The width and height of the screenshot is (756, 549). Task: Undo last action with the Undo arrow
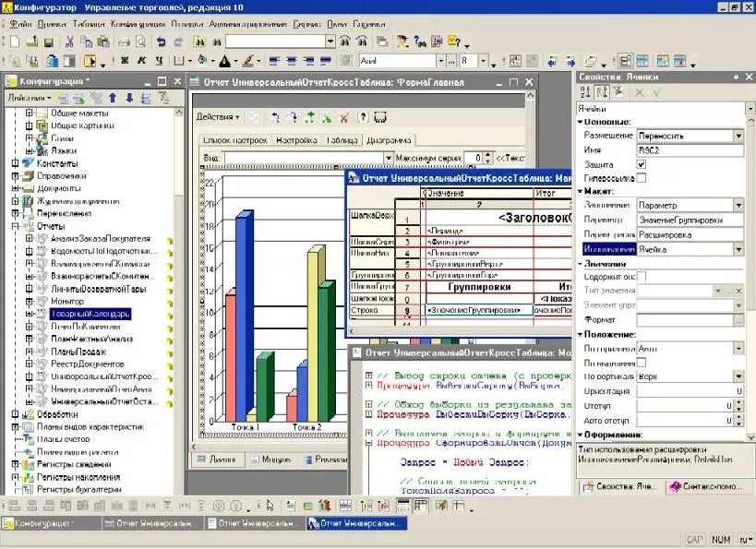[x=161, y=42]
